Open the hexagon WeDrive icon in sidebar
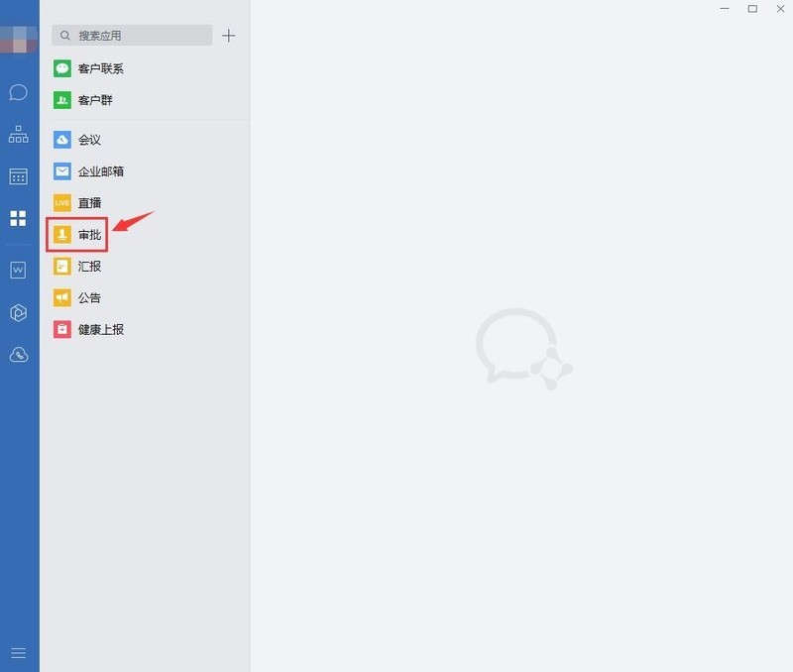Screen dimensions: 793x672 click(18, 312)
